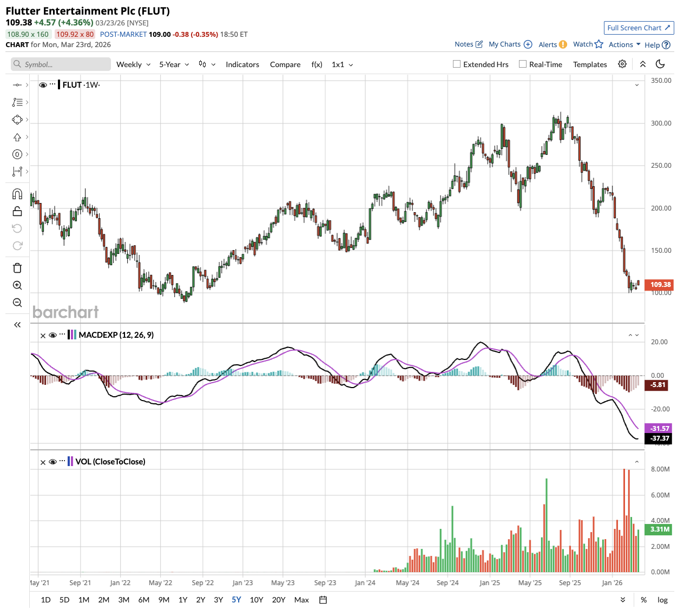This screenshot has width=697, height=616.
Task: Open the f(x) expressions button
Action: [x=317, y=64]
